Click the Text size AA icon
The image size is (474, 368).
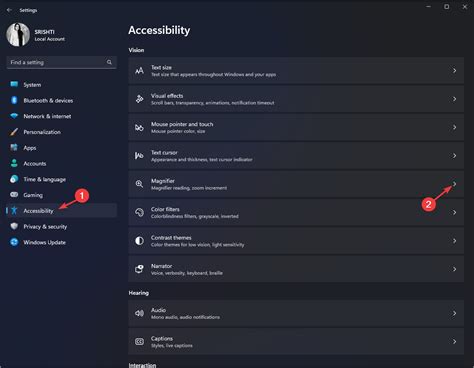(x=139, y=70)
